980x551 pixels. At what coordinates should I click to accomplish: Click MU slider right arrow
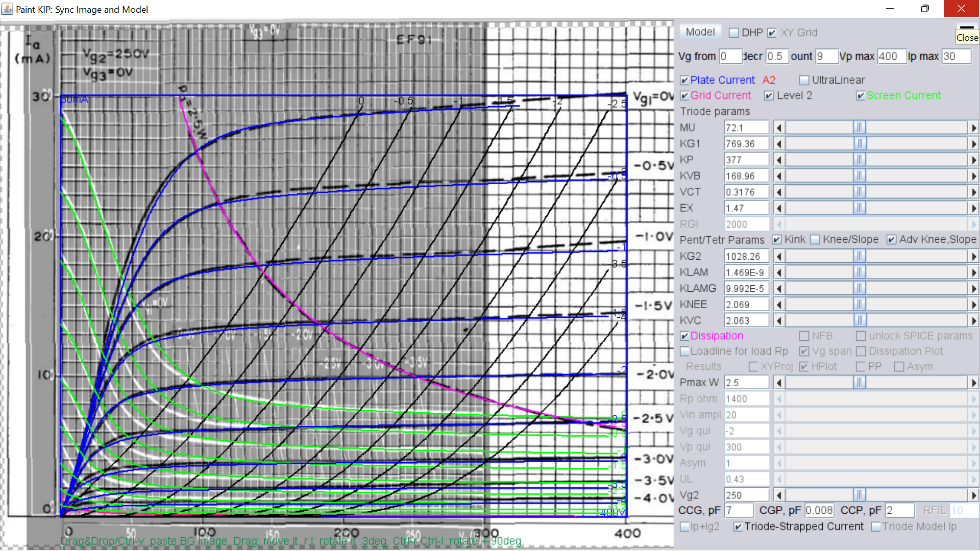pyautogui.click(x=973, y=128)
